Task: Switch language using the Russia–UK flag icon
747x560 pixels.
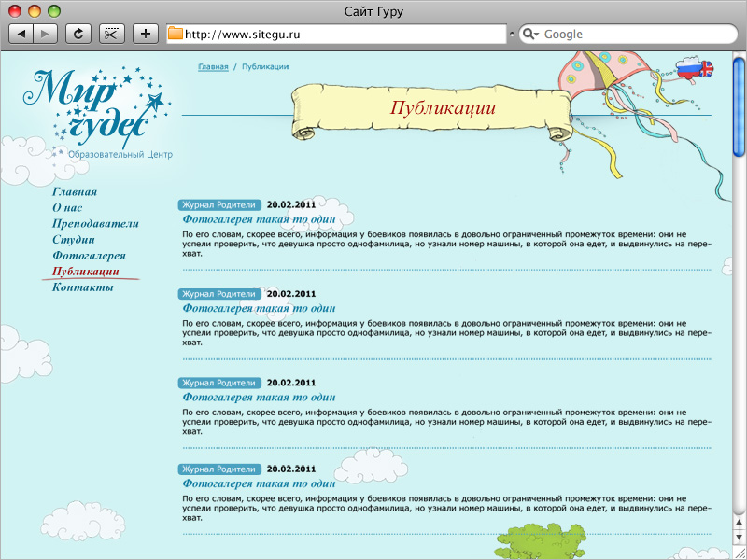Action: pos(695,68)
